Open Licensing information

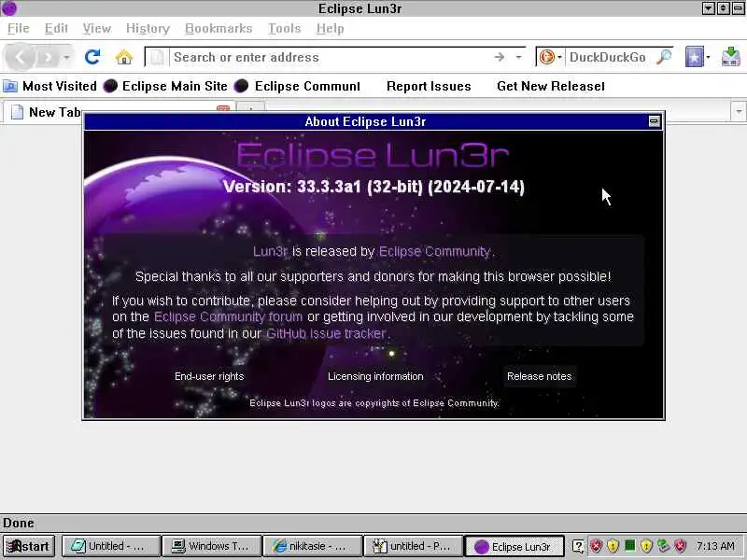375,376
